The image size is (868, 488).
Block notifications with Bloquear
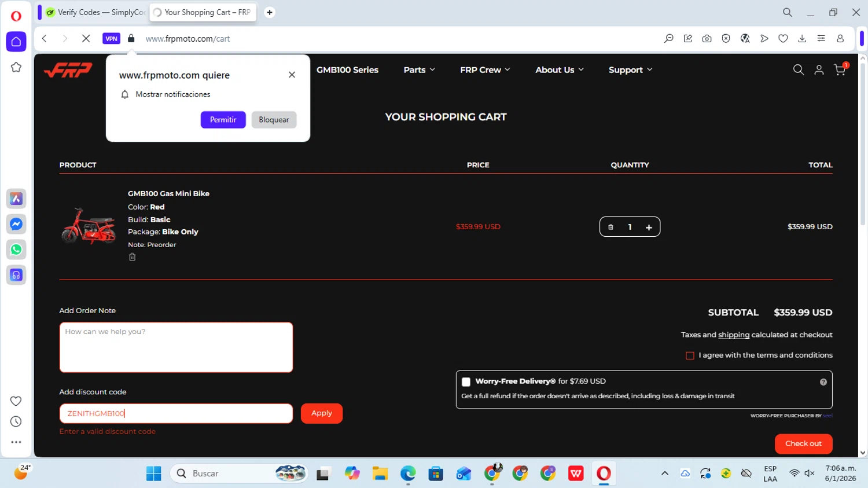pos(274,120)
